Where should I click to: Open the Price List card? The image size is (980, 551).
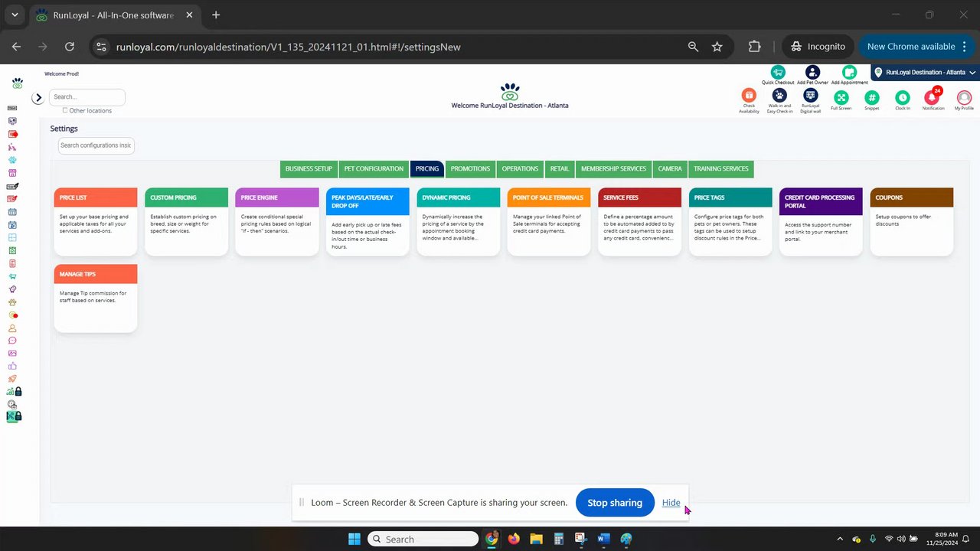[x=96, y=222]
